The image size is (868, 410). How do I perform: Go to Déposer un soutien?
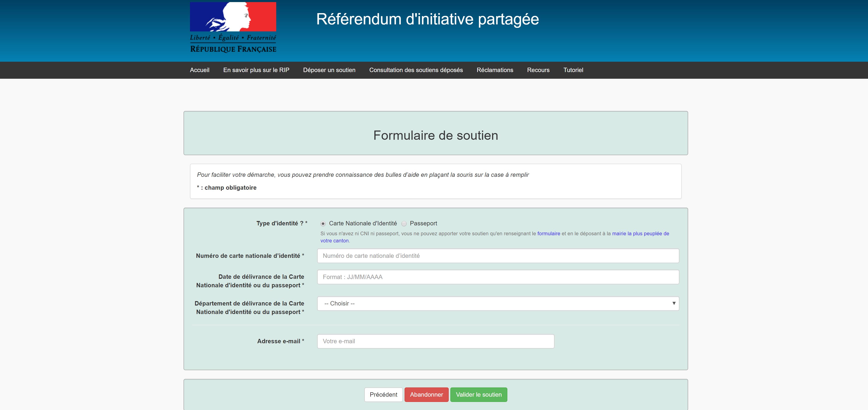[x=329, y=70]
